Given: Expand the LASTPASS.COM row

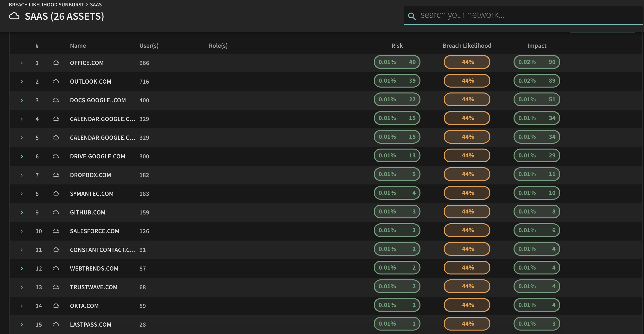Looking at the screenshot, I should pos(22,325).
